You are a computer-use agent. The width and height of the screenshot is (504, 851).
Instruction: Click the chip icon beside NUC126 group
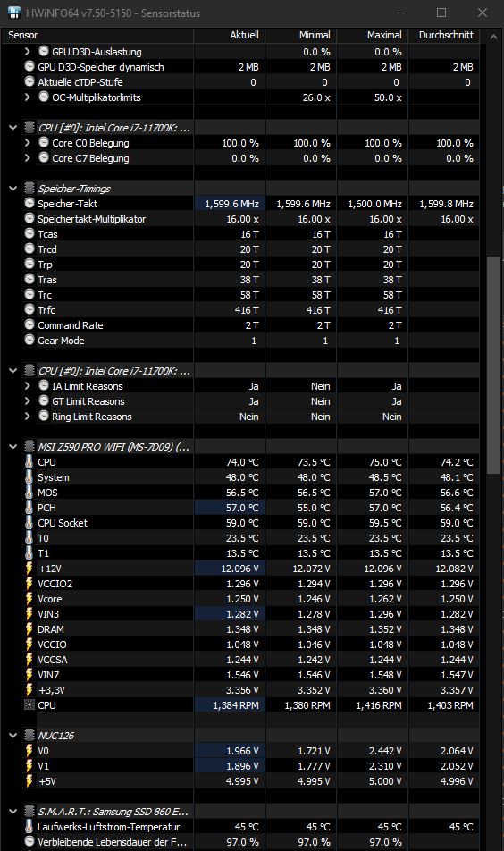(x=29, y=736)
